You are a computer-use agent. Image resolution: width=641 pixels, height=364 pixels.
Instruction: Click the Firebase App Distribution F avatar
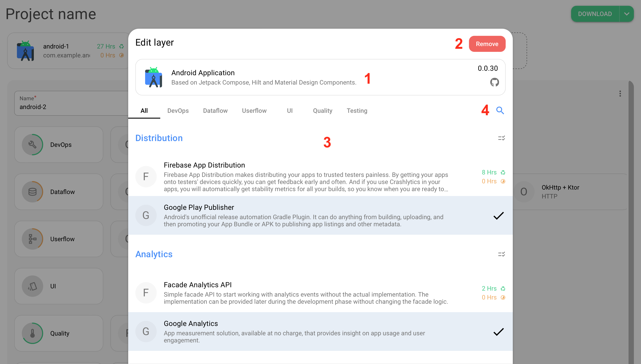pyautogui.click(x=146, y=176)
